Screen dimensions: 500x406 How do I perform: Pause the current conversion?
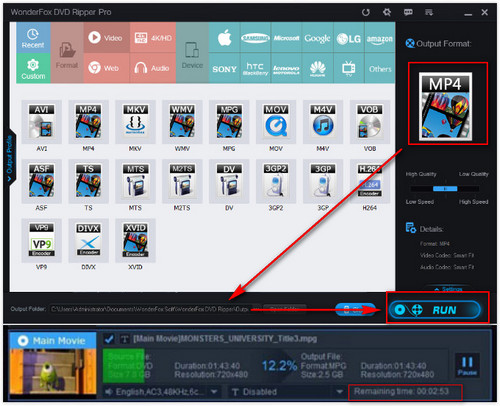pyautogui.click(x=467, y=365)
